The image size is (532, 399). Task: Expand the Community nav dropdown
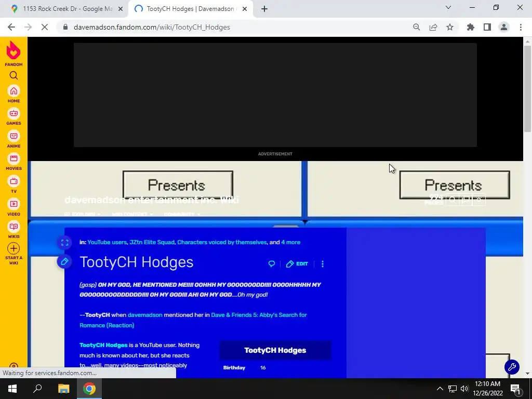[x=182, y=214]
